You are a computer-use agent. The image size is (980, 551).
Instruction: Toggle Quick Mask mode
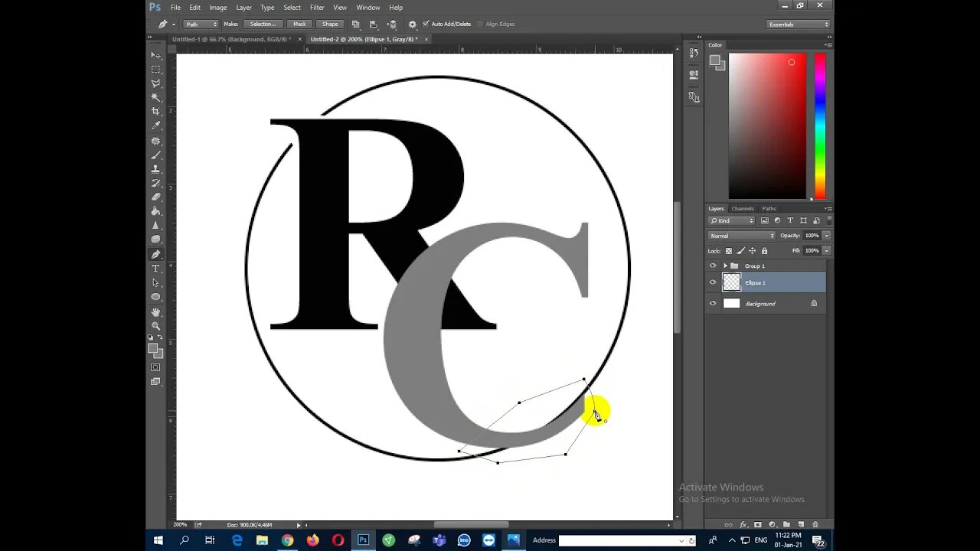tap(156, 367)
